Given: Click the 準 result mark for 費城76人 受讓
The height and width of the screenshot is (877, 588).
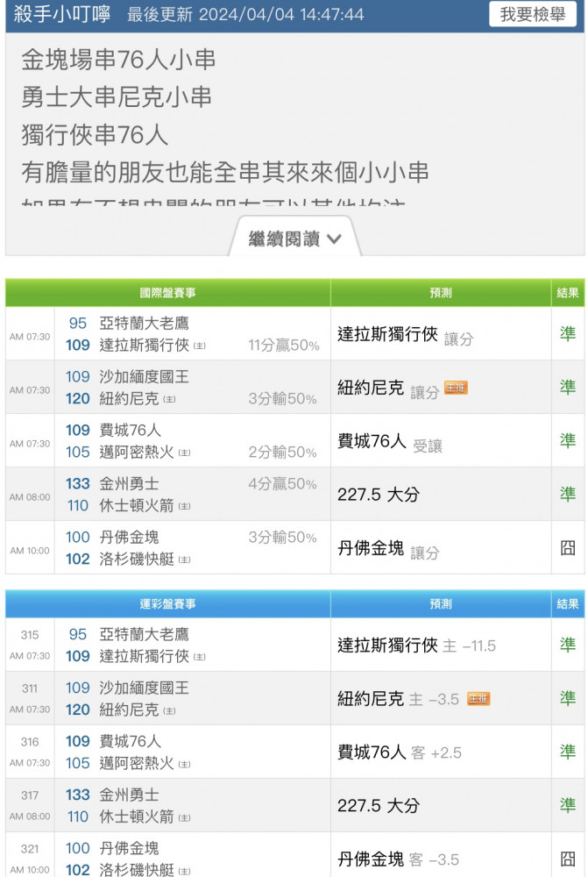Looking at the screenshot, I should tap(567, 441).
